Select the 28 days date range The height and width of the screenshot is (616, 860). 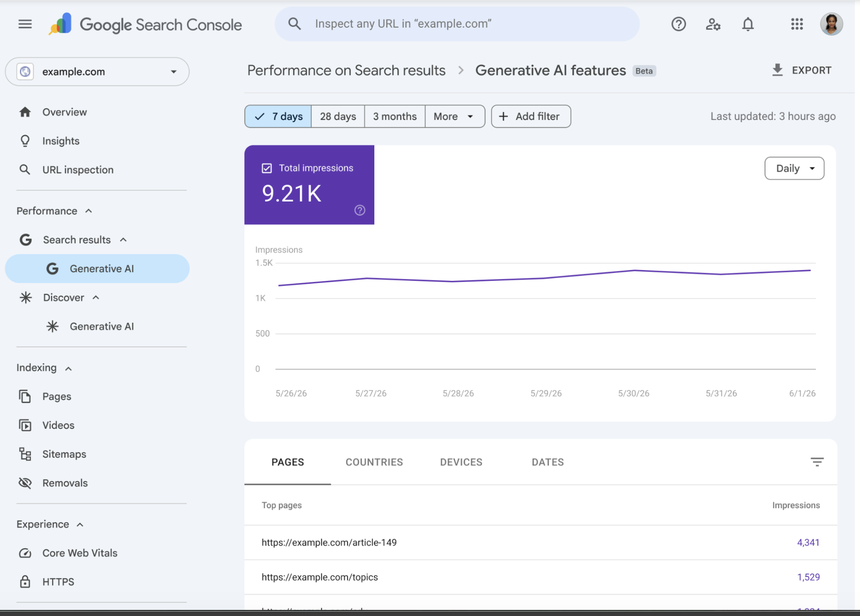[338, 116]
